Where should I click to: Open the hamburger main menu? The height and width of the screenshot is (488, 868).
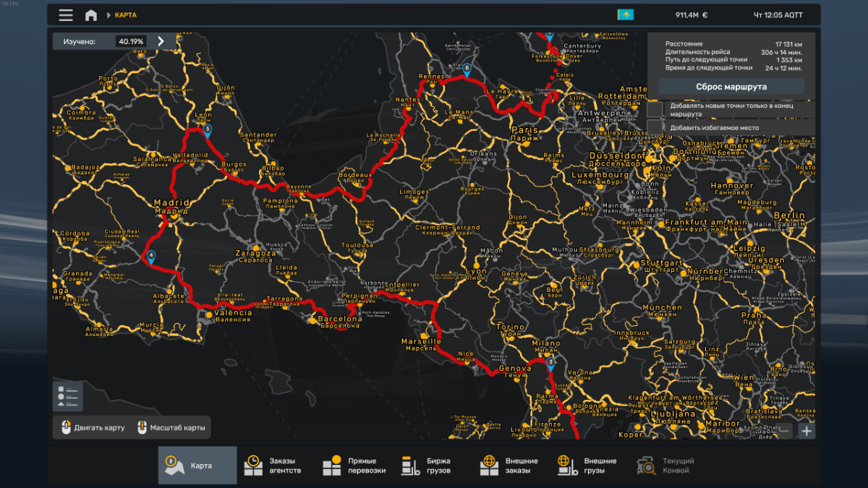[x=66, y=15]
